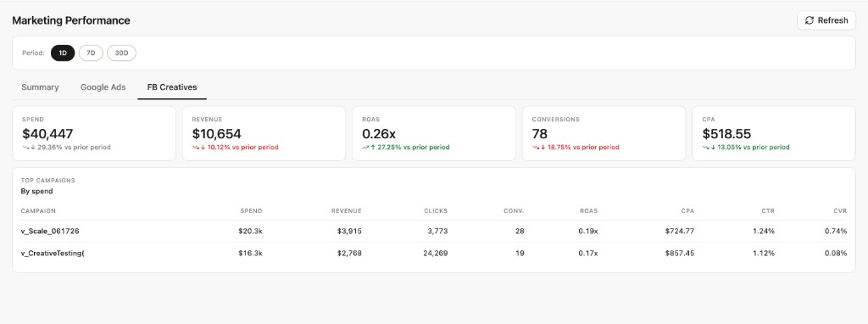The image size is (868, 324).
Task: Click the 0.19x ROAS cell
Action: (x=588, y=231)
